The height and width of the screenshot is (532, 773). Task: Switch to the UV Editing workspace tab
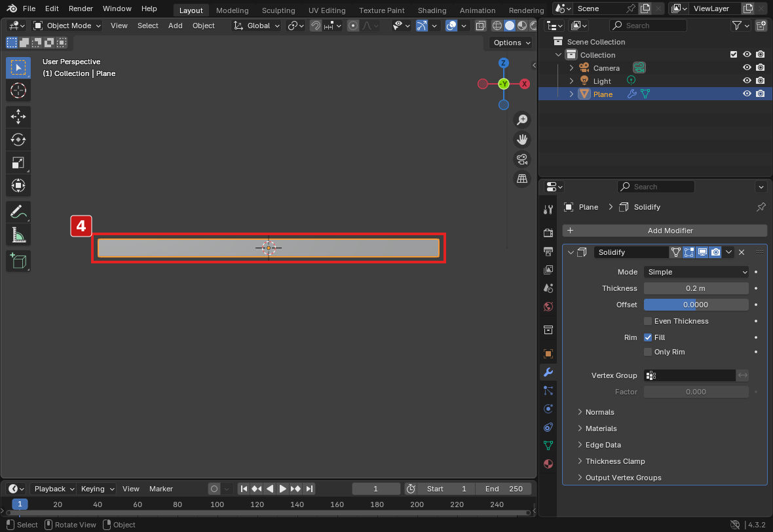click(x=327, y=10)
